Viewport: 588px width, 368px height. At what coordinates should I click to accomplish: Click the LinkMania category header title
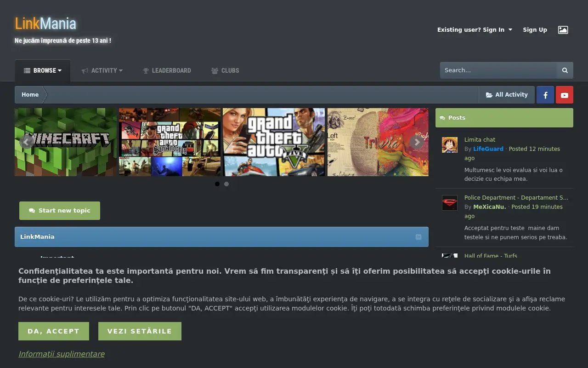[x=37, y=237]
